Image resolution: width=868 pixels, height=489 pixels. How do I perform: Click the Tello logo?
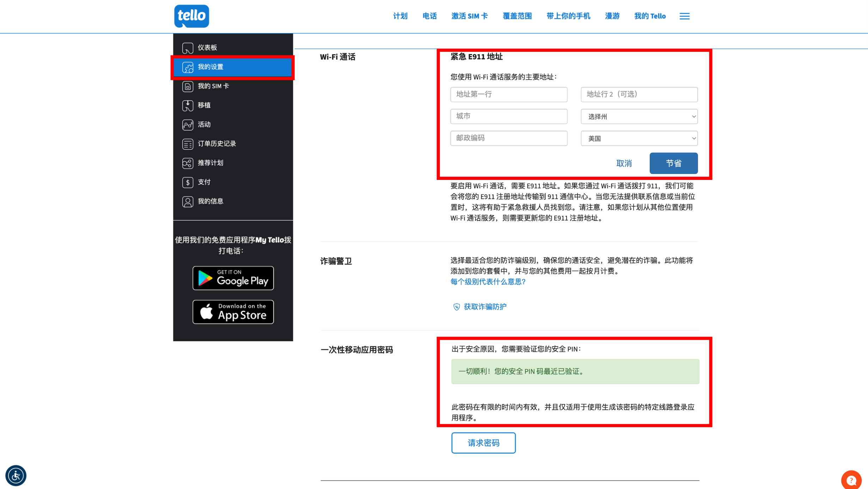(x=191, y=16)
